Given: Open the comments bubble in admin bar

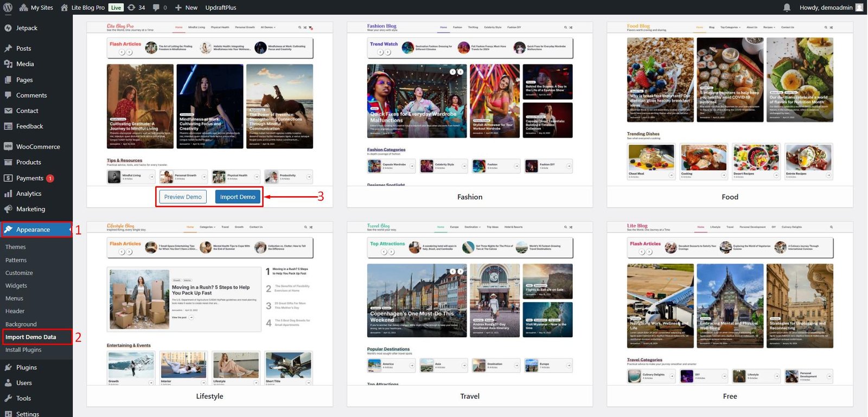Looking at the screenshot, I should [159, 8].
